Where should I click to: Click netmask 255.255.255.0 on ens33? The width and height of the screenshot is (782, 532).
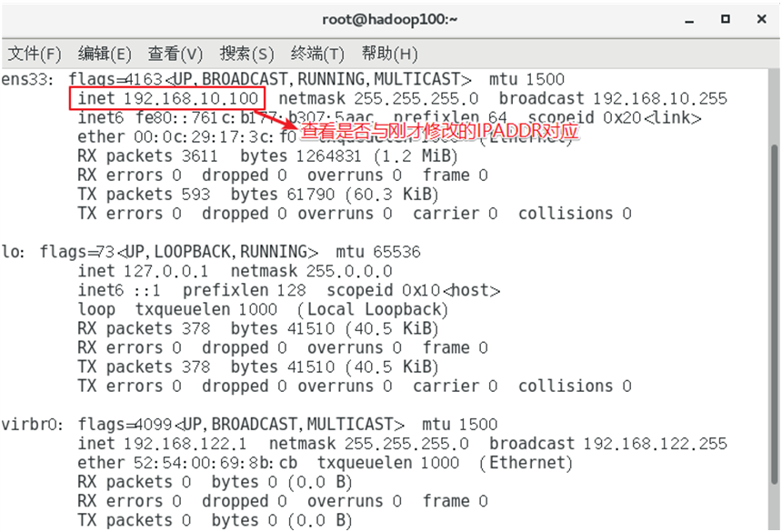pos(378,98)
